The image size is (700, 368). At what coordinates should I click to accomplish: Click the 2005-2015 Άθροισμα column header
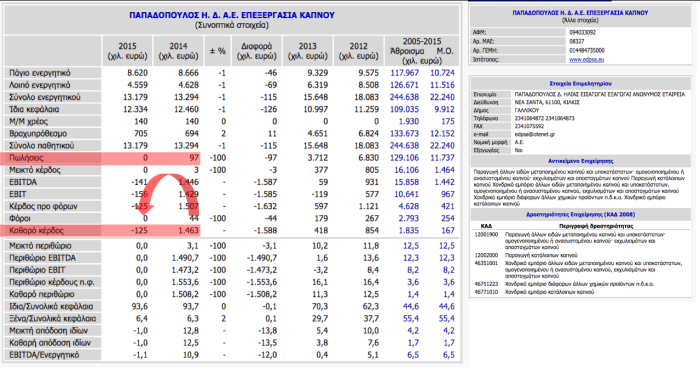pos(407,51)
